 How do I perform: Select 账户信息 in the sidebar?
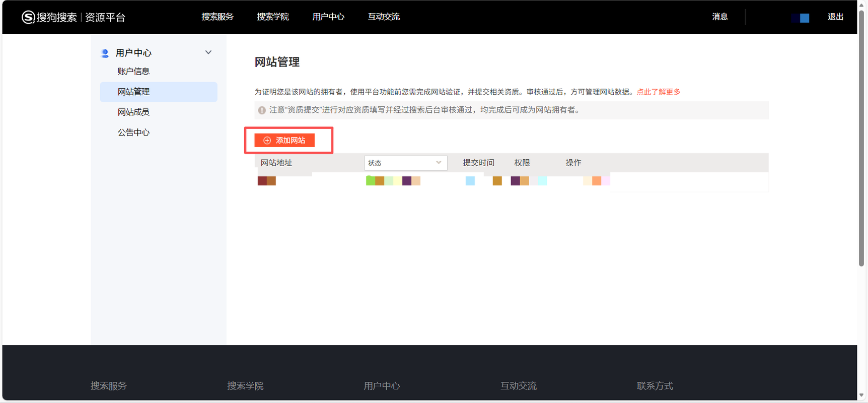click(133, 72)
